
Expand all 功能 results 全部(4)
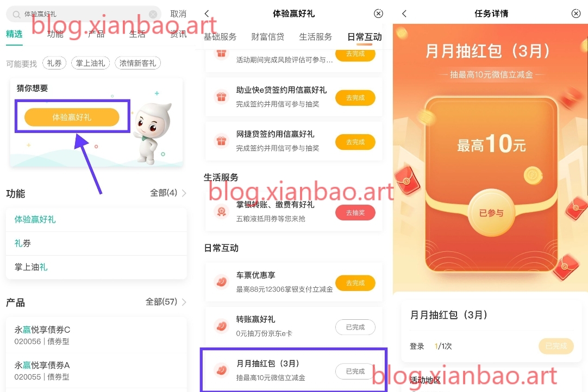click(x=168, y=193)
